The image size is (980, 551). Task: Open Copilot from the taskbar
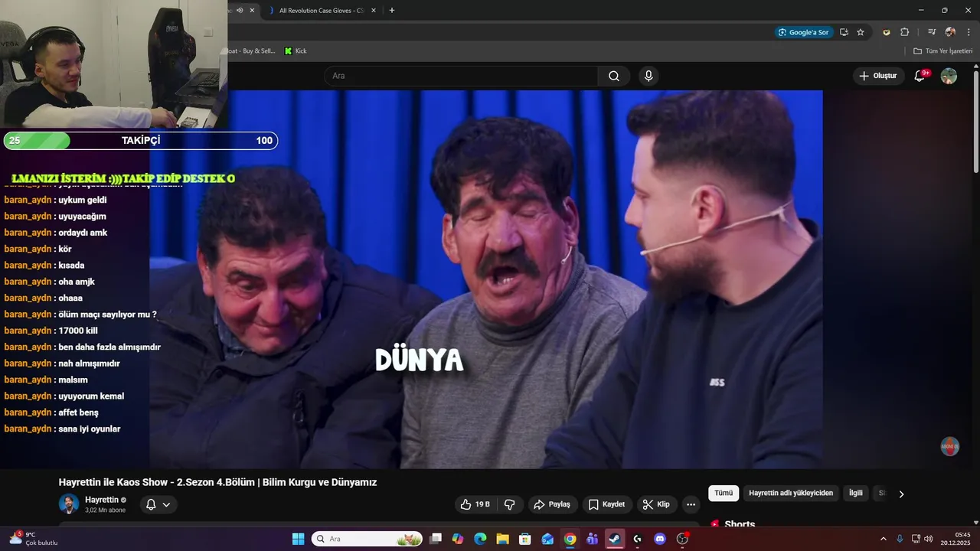click(x=458, y=539)
